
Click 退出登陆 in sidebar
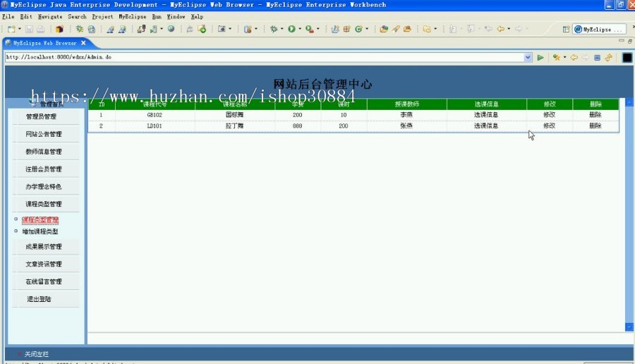pyautogui.click(x=39, y=299)
